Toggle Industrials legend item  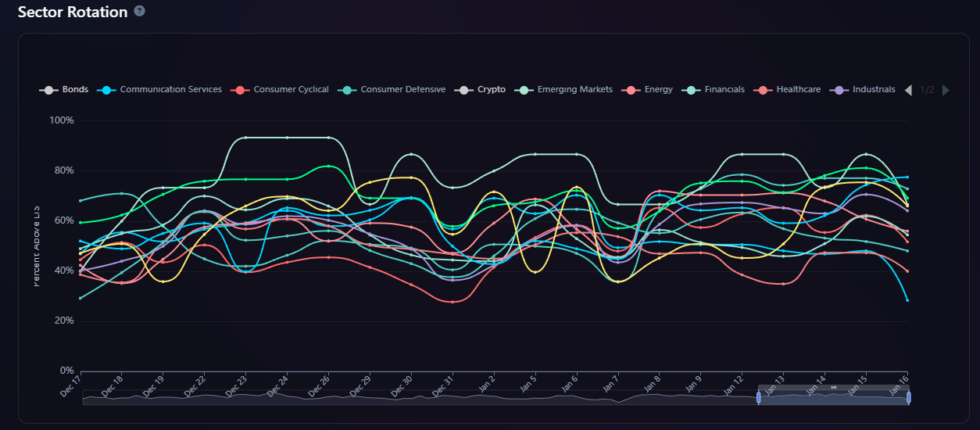pos(863,90)
